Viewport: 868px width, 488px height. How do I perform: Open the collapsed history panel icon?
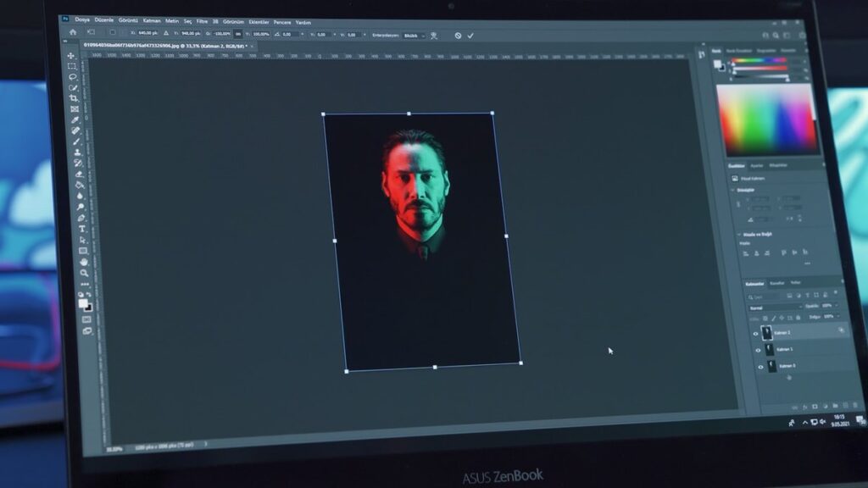click(x=702, y=54)
